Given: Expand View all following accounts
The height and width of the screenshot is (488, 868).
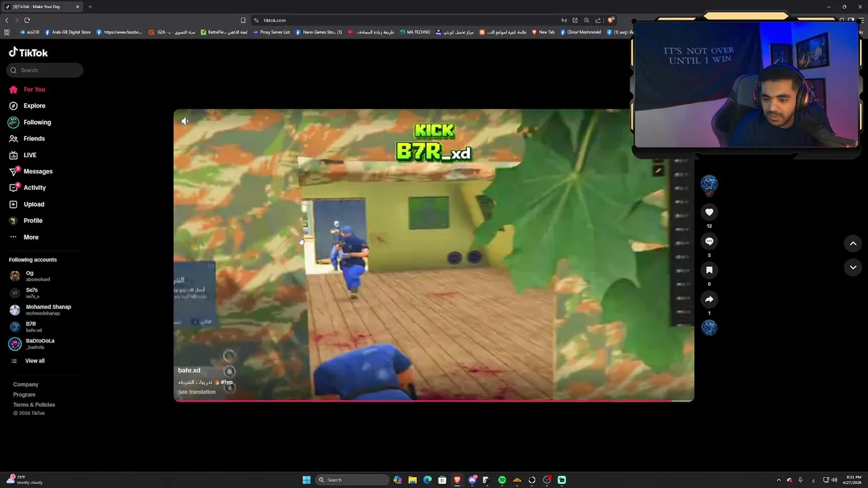Looking at the screenshot, I should 28,361.
